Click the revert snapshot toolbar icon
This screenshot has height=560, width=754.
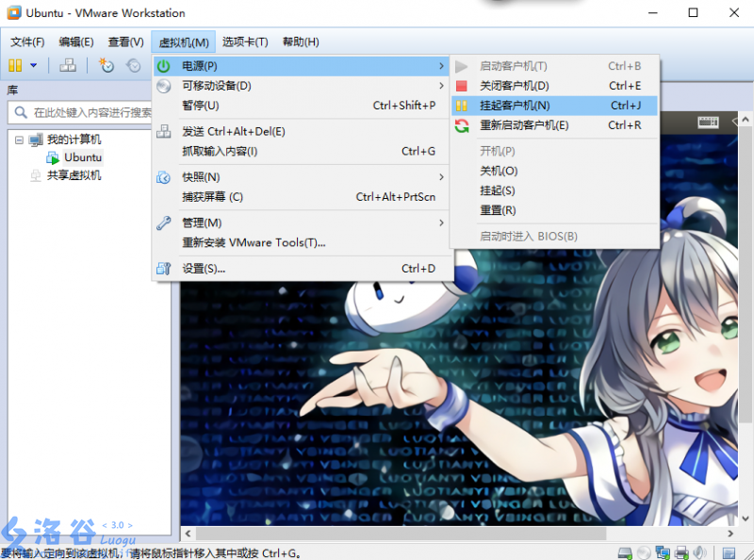click(133, 65)
